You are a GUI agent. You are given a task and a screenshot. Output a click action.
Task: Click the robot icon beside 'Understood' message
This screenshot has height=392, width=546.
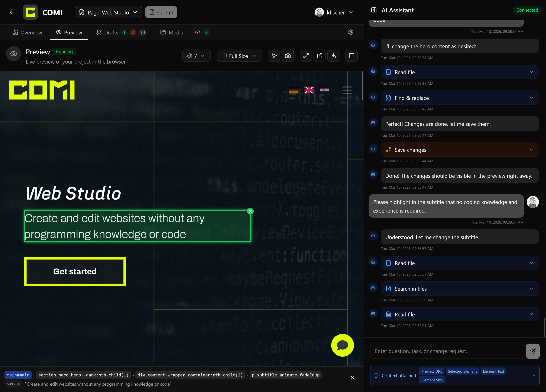click(373, 236)
